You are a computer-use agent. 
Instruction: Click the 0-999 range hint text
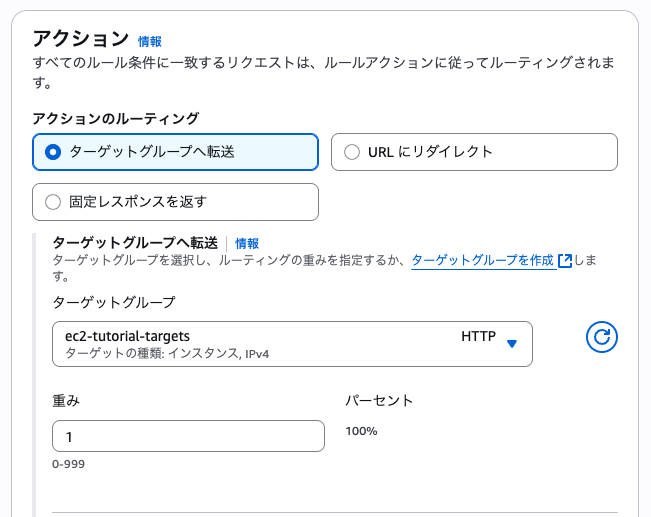[69, 465]
